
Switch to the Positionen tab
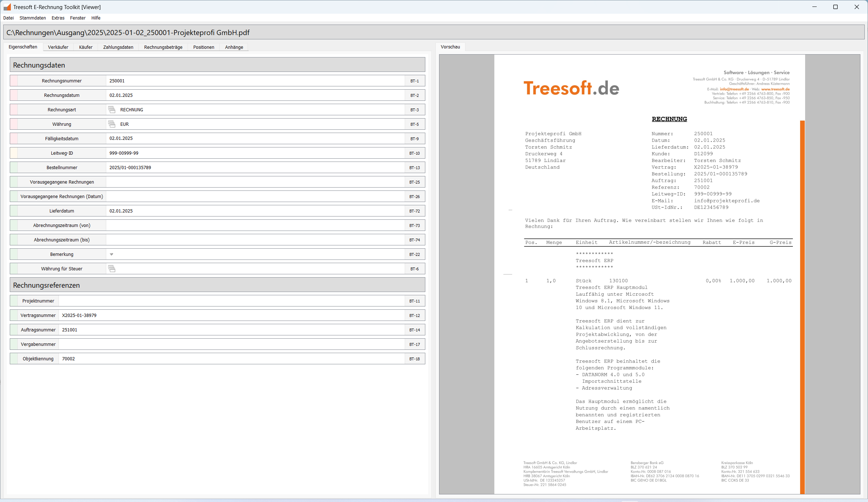click(203, 47)
